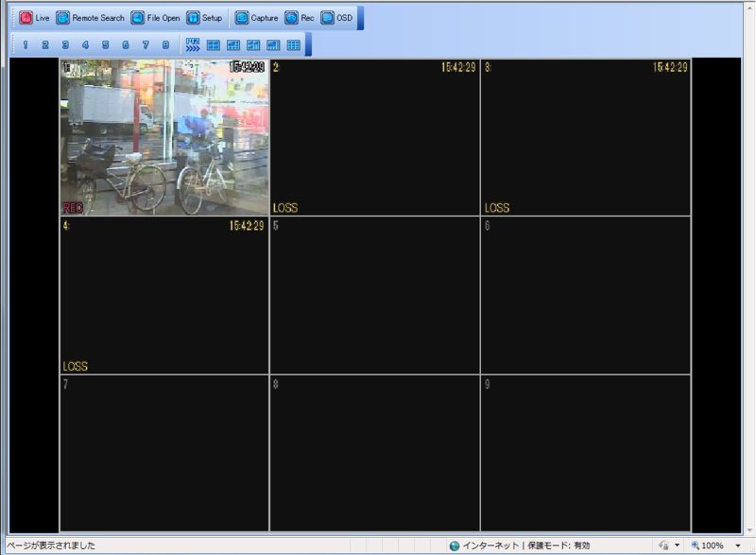756x555 pixels.
Task: Select camera channel 1 button
Action: (x=26, y=44)
